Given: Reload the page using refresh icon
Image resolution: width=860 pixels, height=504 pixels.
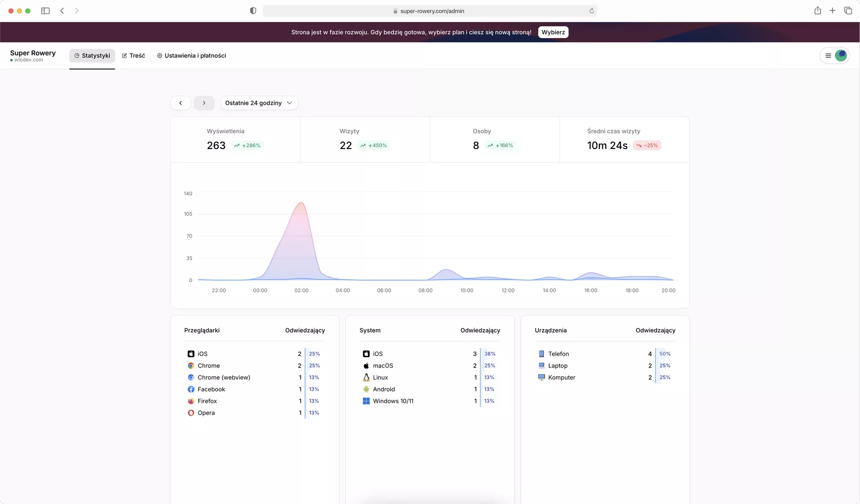Looking at the screenshot, I should 592,11.
